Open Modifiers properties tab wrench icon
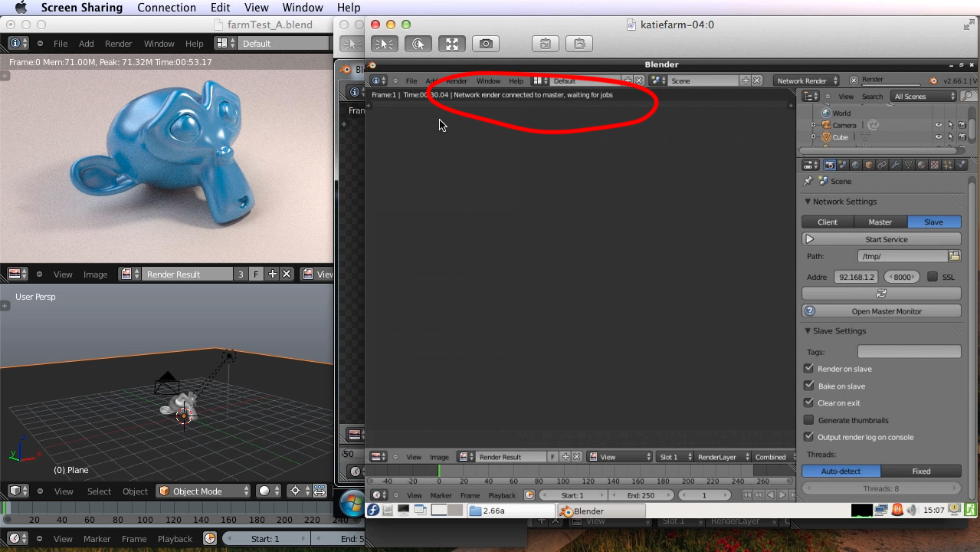Image resolution: width=980 pixels, height=552 pixels. pos(895,165)
